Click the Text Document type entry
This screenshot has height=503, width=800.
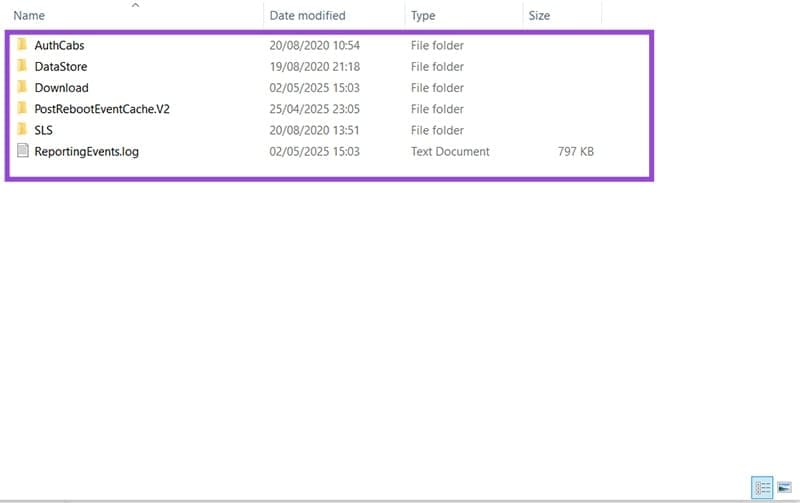(x=450, y=152)
